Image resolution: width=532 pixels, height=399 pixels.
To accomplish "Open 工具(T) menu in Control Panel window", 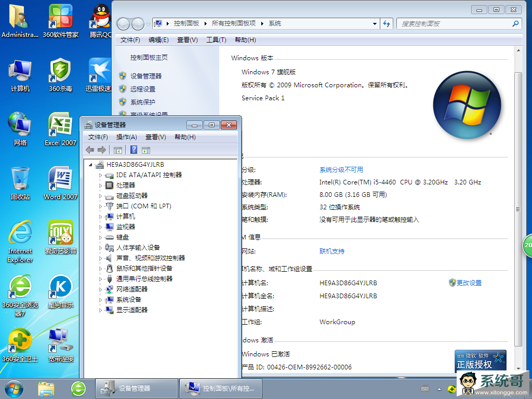I will (216, 40).
